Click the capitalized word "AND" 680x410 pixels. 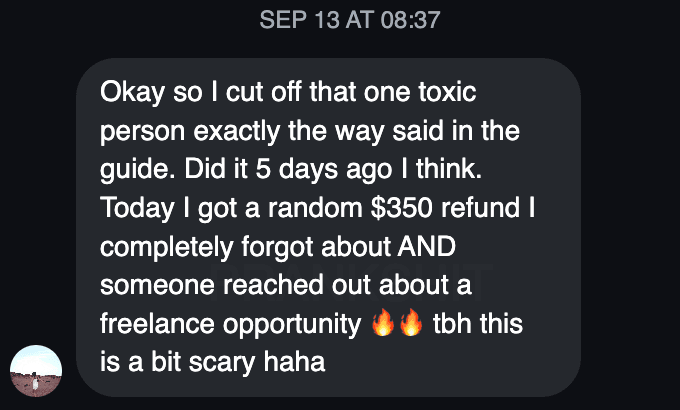(x=427, y=246)
